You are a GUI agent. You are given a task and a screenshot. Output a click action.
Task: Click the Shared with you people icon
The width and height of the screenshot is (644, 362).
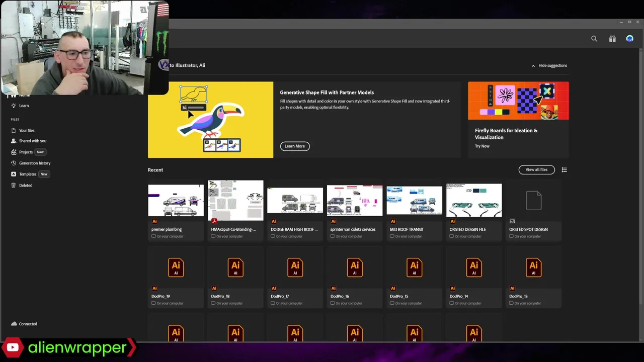14,141
